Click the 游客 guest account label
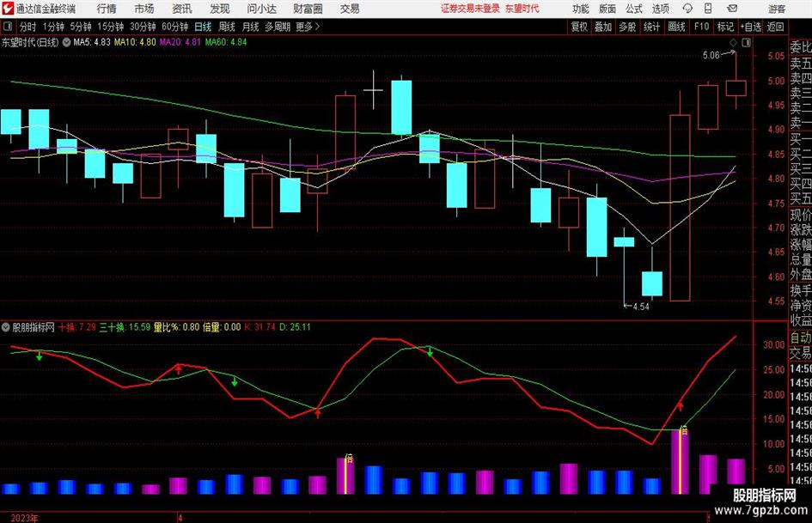This screenshot has height=523, width=812. (777, 9)
